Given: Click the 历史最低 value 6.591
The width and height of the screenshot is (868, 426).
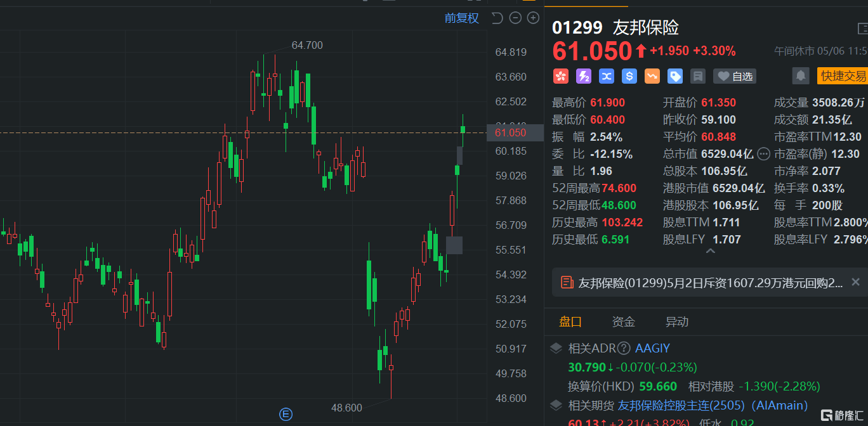Looking at the screenshot, I should [x=615, y=240].
